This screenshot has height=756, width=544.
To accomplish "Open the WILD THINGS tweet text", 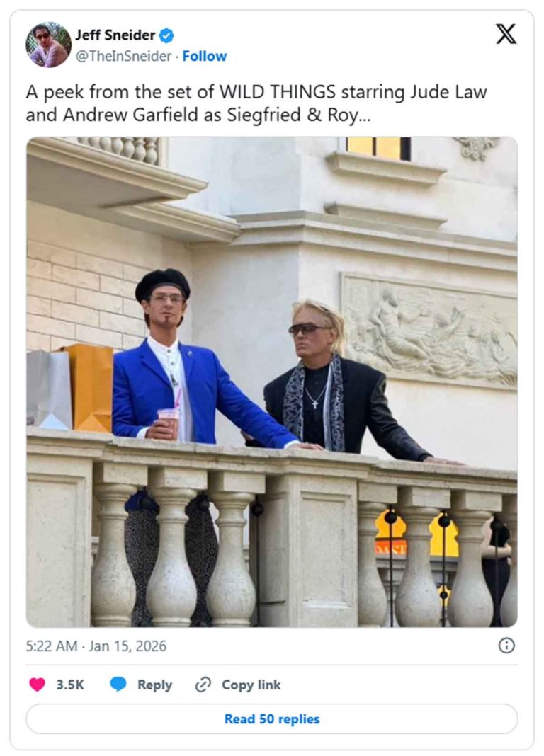I will 256,103.
